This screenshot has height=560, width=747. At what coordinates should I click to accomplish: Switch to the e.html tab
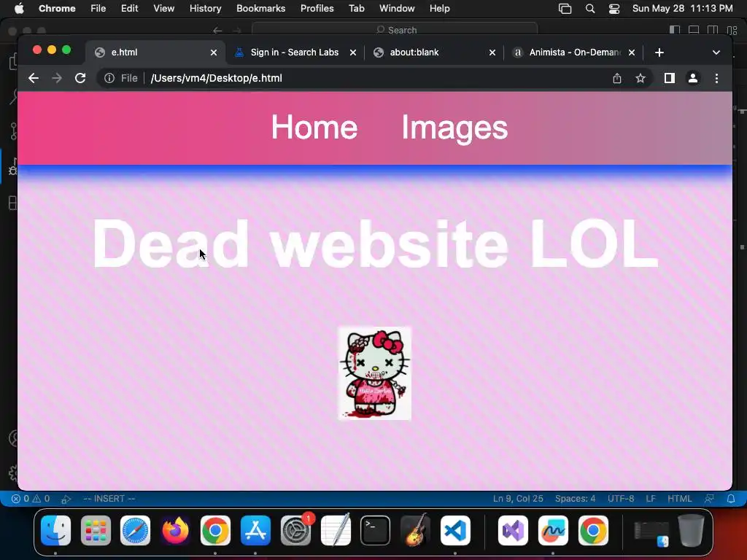pos(154,52)
